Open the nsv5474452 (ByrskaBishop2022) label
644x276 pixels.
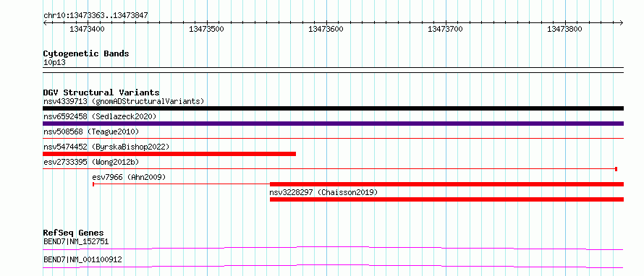[106, 147]
